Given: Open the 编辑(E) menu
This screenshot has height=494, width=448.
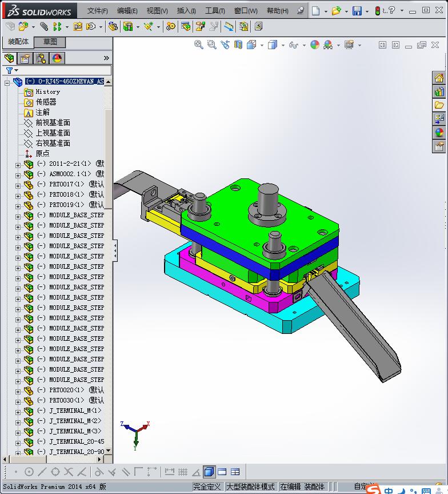Looking at the screenshot, I should [127, 11].
